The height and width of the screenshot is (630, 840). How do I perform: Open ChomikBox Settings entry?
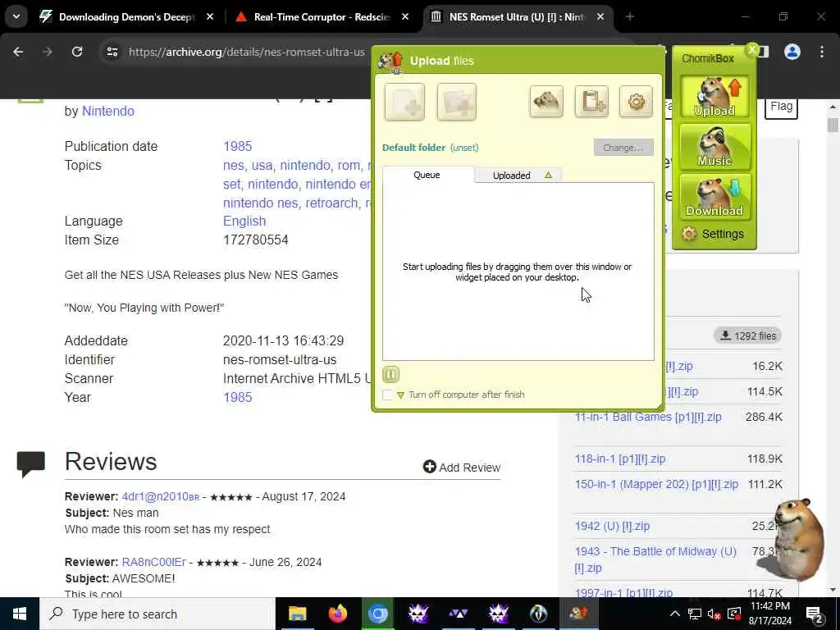[x=713, y=234]
